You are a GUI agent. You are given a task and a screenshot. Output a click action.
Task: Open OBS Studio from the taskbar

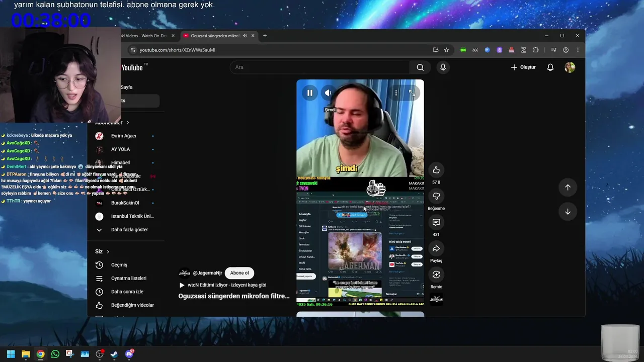point(99,354)
